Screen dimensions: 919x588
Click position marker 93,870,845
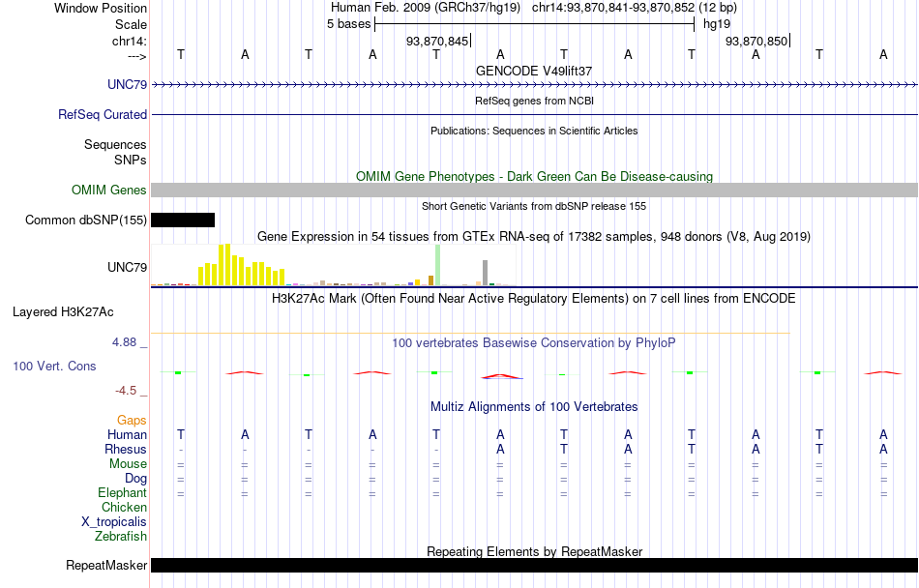(x=437, y=41)
